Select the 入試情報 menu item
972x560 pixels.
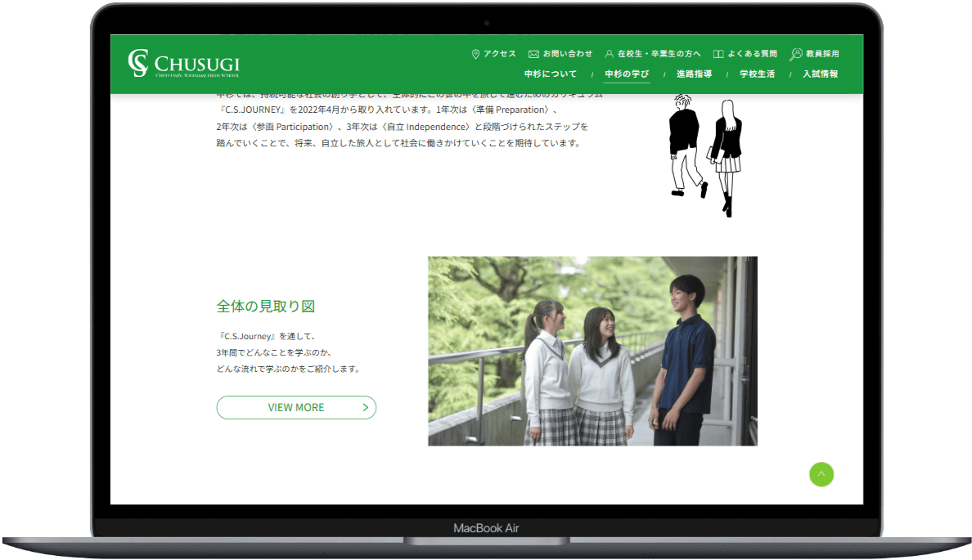(821, 74)
